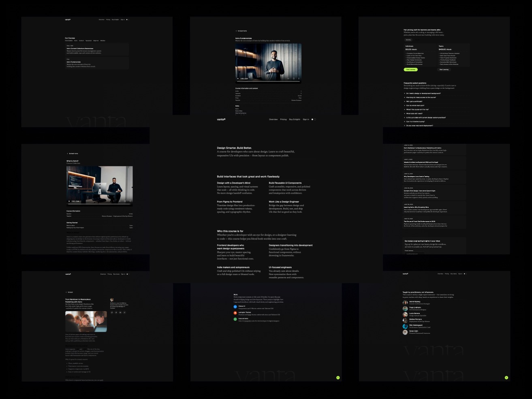The width and height of the screenshot is (532, 399).
Task: Click Go back home above Astro Fundamentals
Action: click(x=241, y=31)
